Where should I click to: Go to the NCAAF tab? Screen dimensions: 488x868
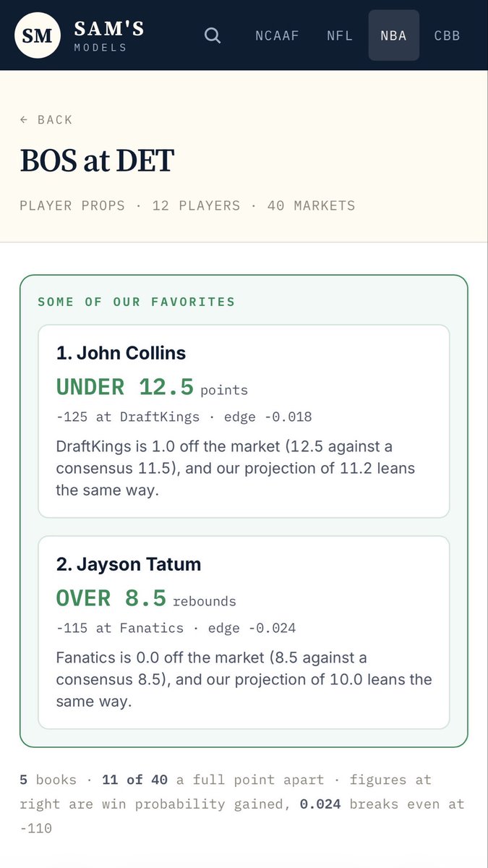tap(277, 35)
